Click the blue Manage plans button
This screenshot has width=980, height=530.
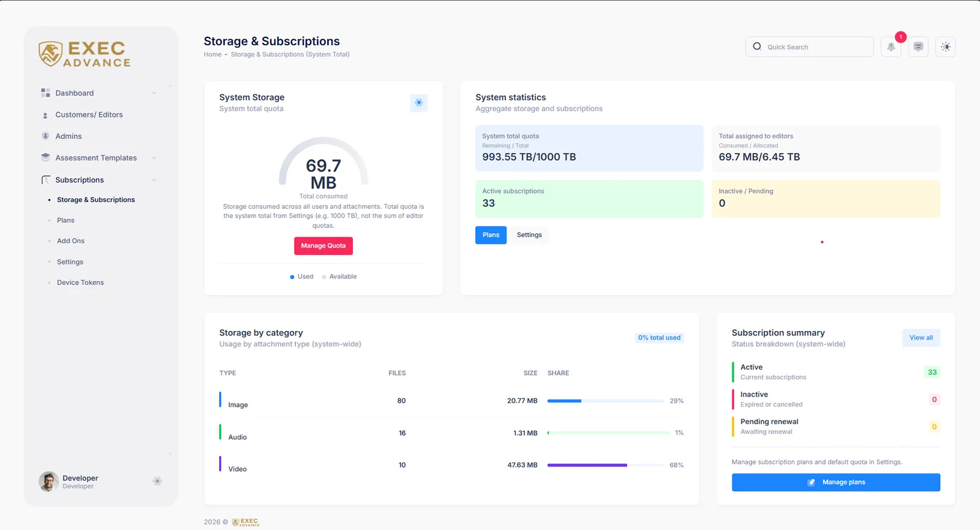pos(836,482)
